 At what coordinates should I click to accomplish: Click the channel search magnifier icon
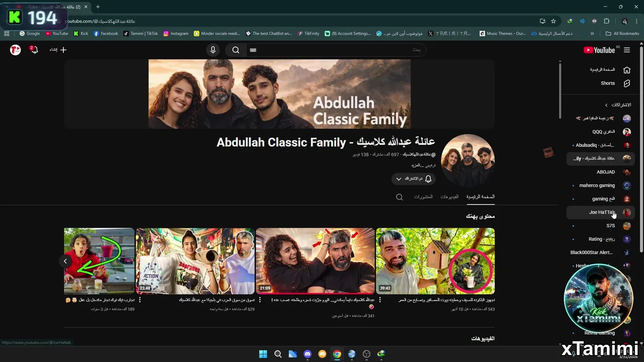tap(399, 197)
